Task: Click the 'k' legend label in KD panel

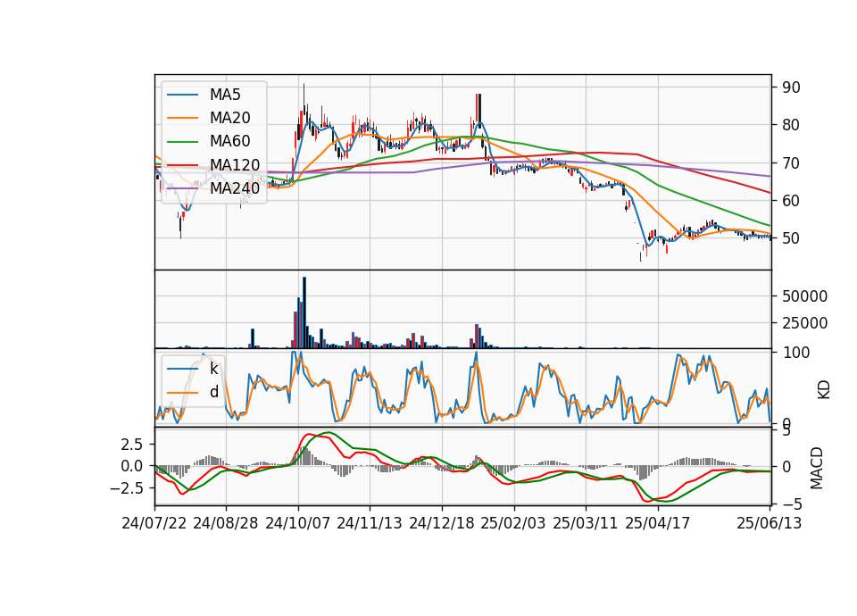Action: (x=213, y=369)
